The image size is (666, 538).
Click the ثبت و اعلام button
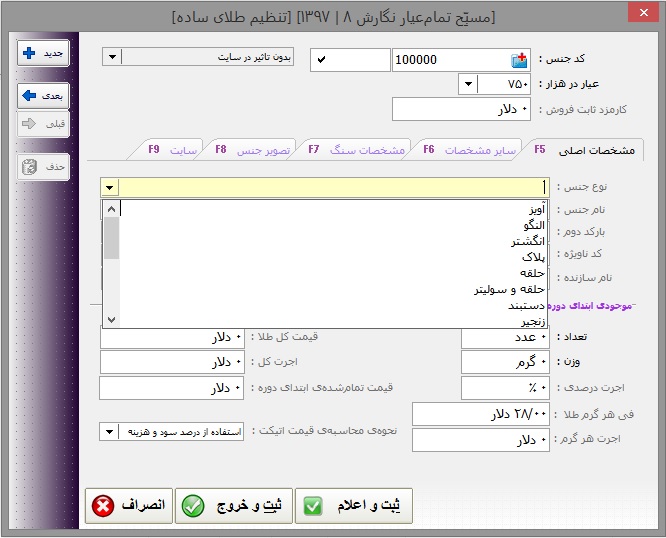point(354,506)
